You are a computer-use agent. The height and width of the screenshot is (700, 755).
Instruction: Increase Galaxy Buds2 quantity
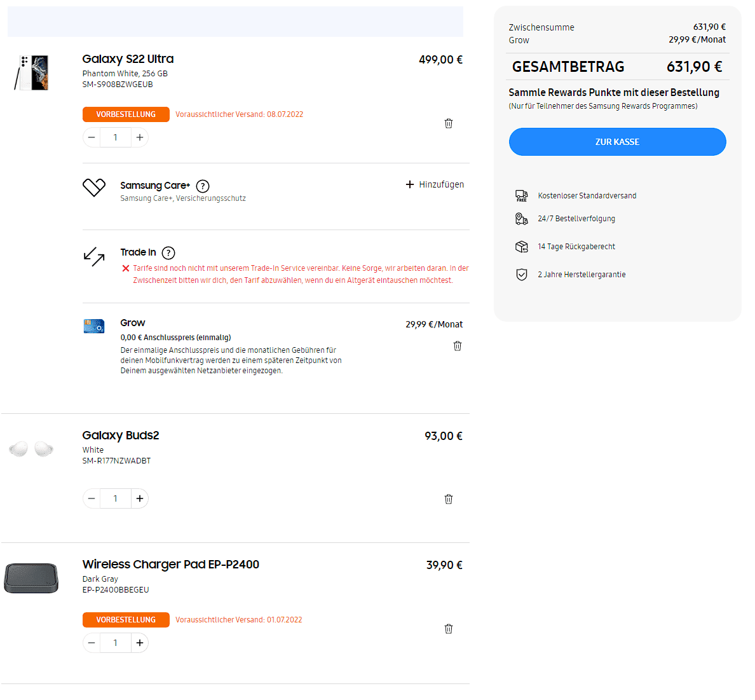coord(140,498)
